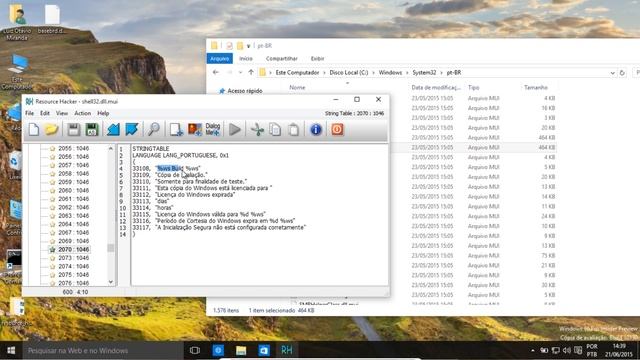Viewport: 640px width, 360px height.
Task: Click Windows in the address breadcrumb
Action: [x=390, y=73]
